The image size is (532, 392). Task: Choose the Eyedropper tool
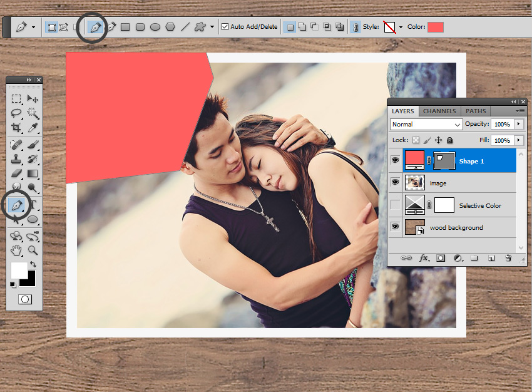(33, 128)
